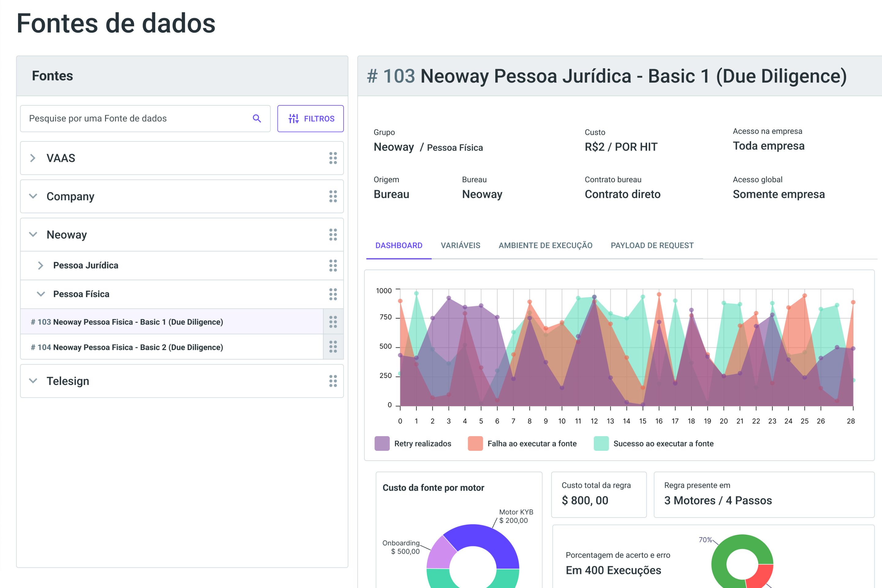Screen dimensions: 882x588
Task: Click the 'Em 400 Execuções' text
Action: click(x=613, y=570)
